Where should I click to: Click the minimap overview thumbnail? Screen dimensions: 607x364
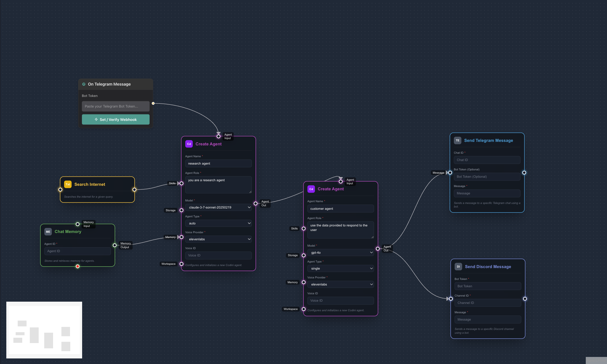pyautogui.click(x=44, y=330)
